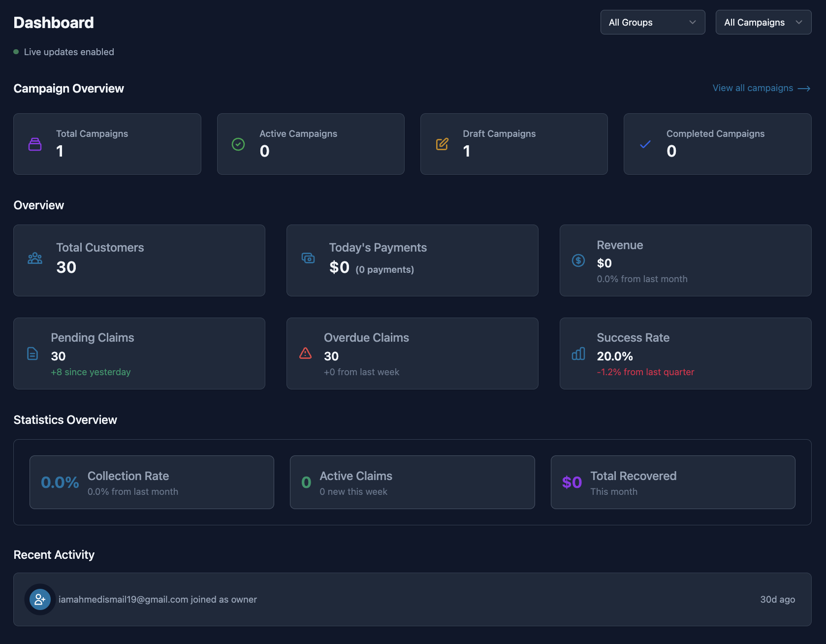The height and width of the screenshot is (644, 826).
Task: Click the Active Campaigns green check icon
Action: point(238,144)
